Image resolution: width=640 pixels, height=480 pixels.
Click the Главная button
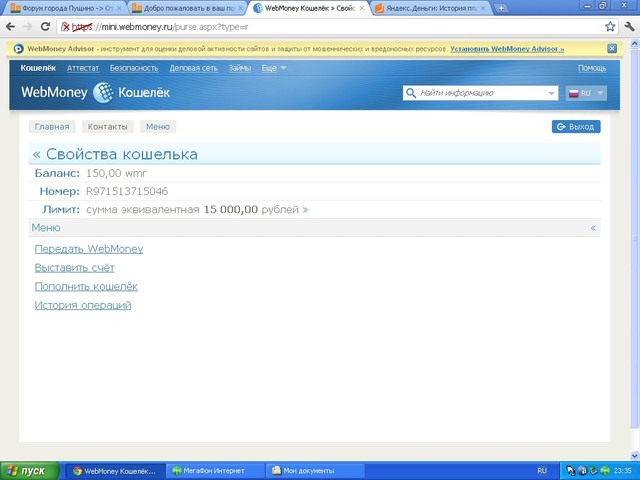click(52, 127)
